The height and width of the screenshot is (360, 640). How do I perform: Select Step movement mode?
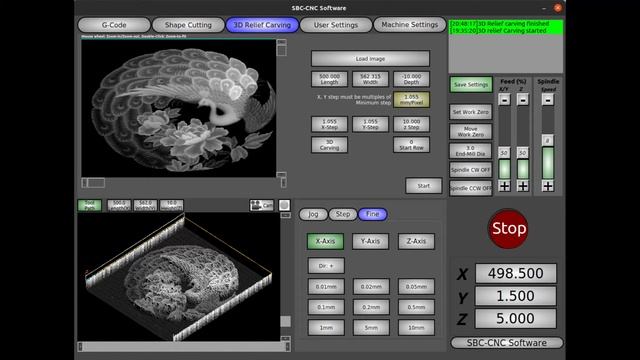tap(342, 214)
